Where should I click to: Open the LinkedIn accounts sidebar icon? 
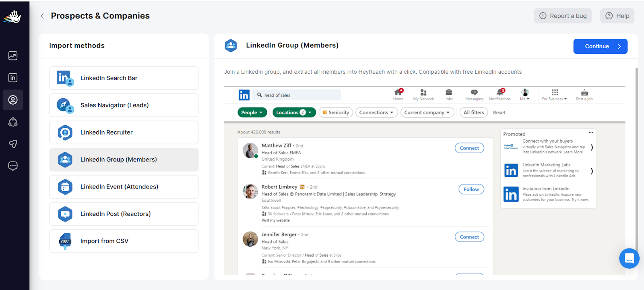click(x=13, y=78)
